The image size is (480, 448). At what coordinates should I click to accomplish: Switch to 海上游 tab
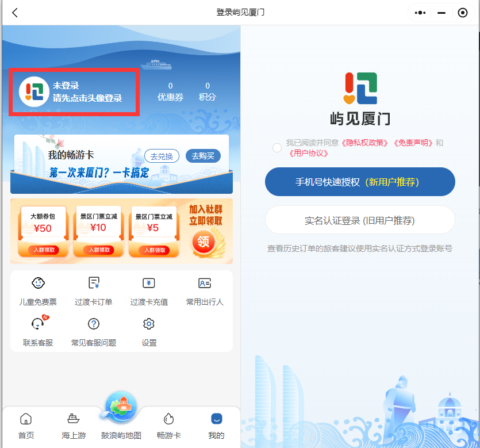click(74, 426)
